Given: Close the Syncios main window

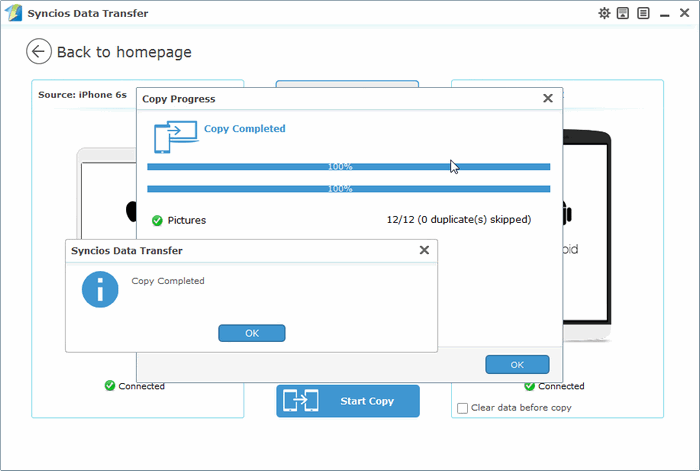Looking at the screenshot, I should coord(684,13).
